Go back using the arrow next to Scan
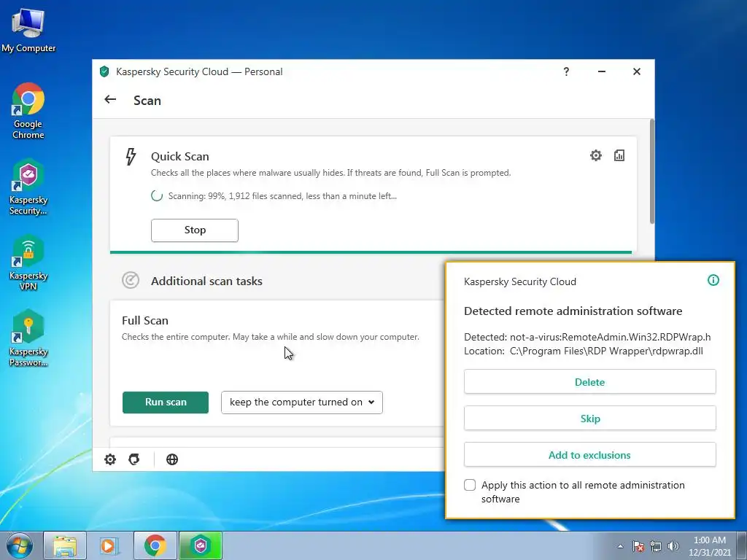Screen dimensions: 747x560 click(x=110, y=99)
